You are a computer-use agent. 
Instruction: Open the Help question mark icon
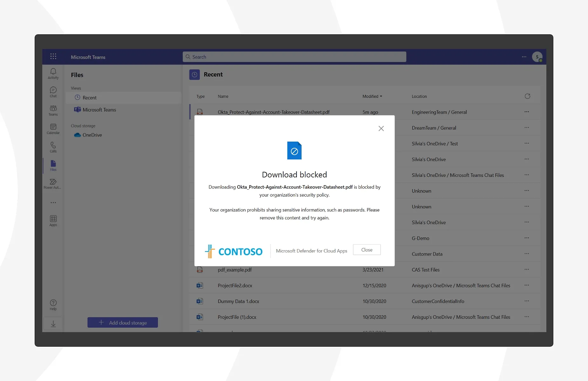pyautogui.click(x=53, y=305)
